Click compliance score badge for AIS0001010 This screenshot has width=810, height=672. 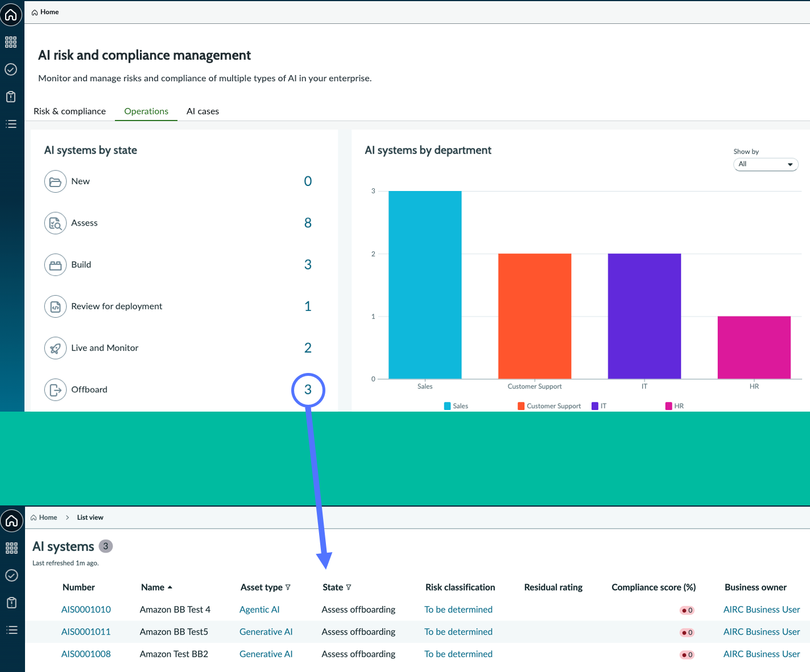pos(687,610)
